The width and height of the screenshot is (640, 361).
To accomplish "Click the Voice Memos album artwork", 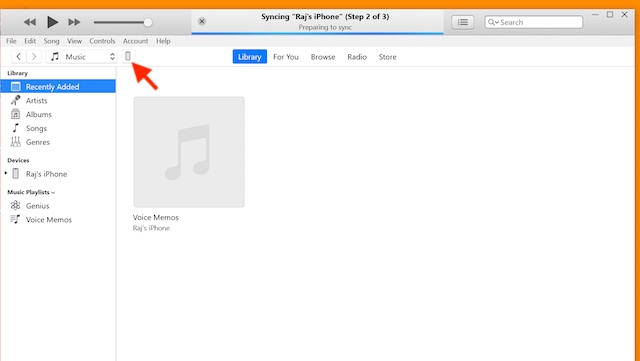I will [189, 152].
